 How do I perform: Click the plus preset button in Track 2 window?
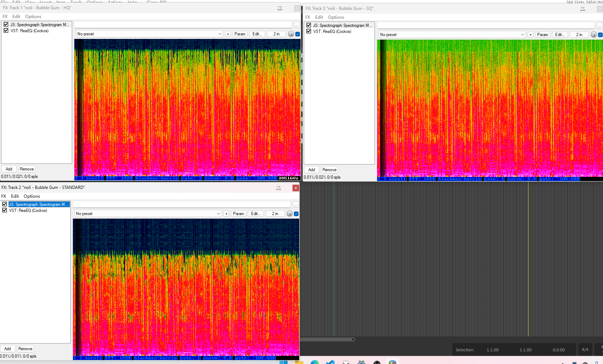tap(226, 214)
